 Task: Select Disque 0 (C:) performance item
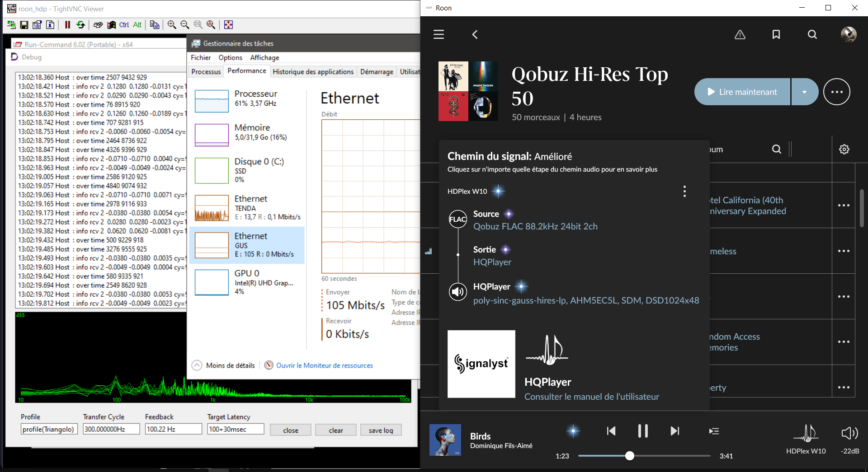(247, 170)
